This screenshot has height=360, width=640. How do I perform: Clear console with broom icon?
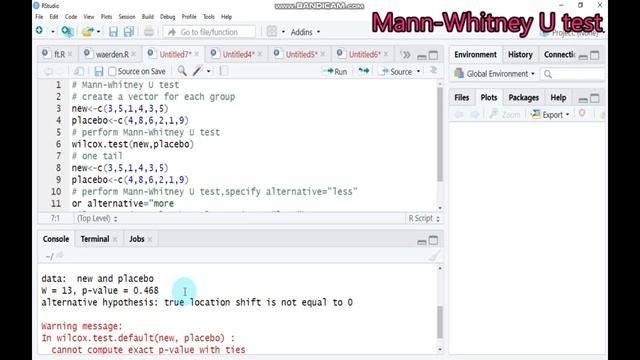(x=434, y=256)
